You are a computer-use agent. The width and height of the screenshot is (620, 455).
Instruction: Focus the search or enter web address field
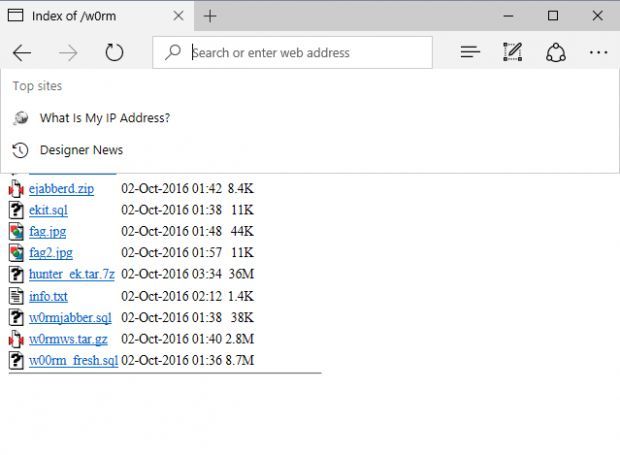300,53
